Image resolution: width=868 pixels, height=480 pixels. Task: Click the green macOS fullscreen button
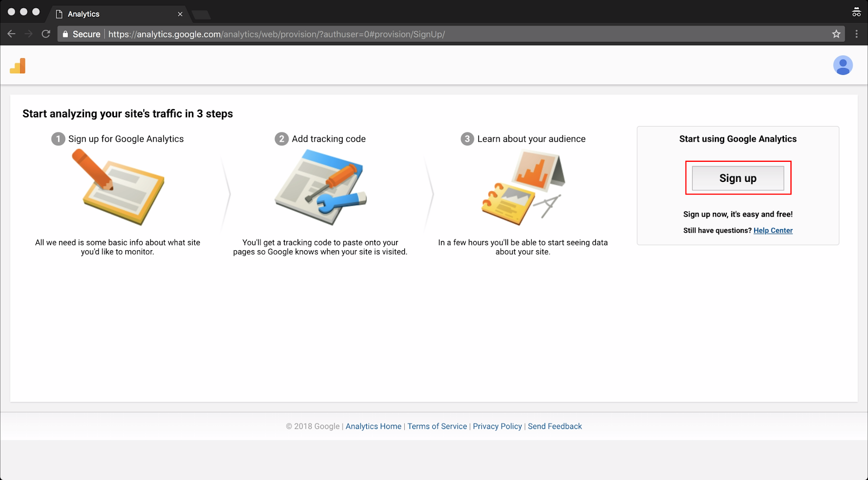(x=36, y=11)
